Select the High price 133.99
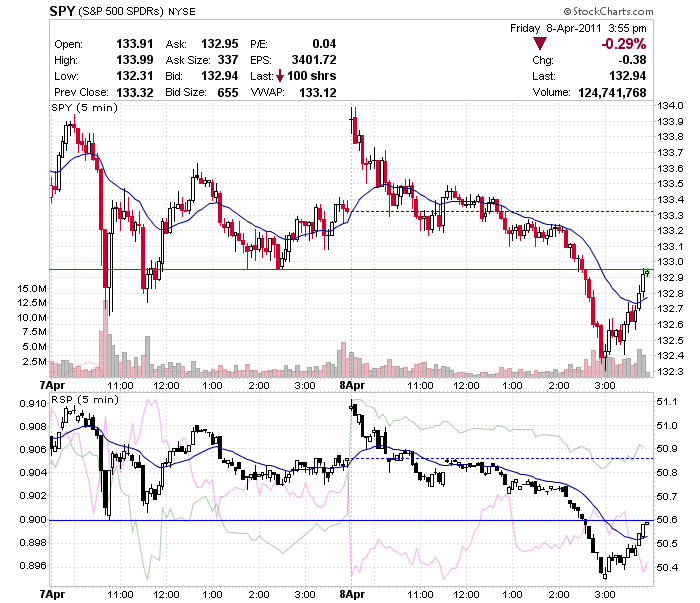This screenshot has height=603, width=700. coord(134,60)
